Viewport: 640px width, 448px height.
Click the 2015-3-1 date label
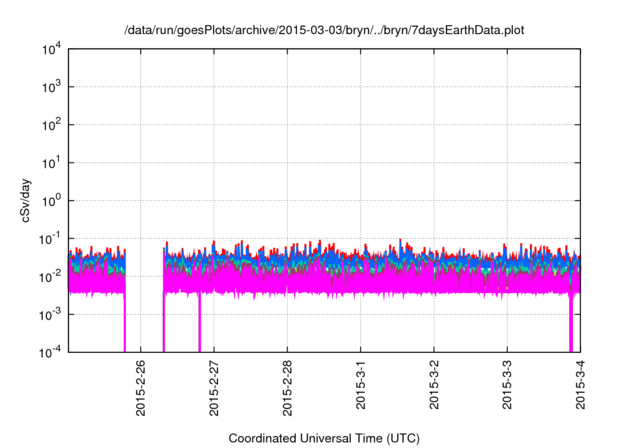[360, 384]
